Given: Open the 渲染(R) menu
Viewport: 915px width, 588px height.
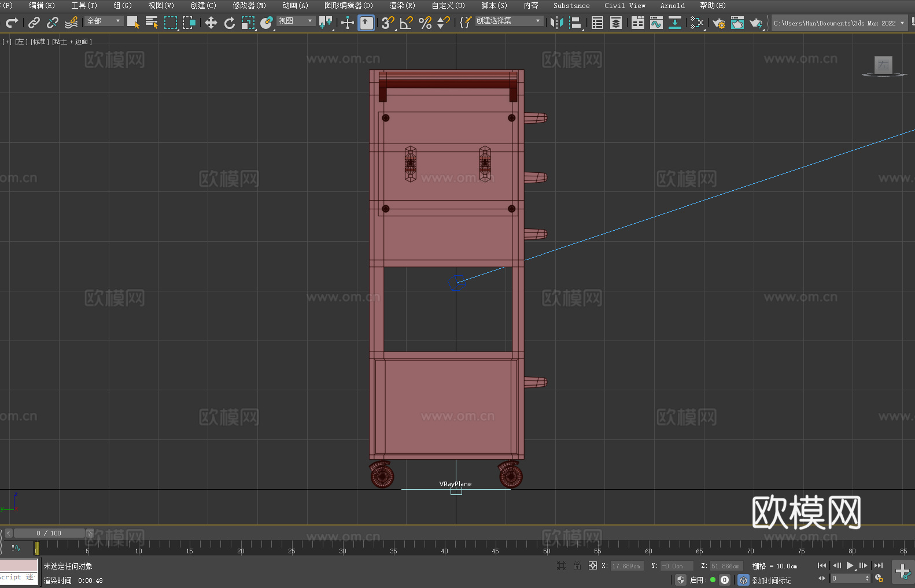Looking at the screenshot, I should coord(402,5).
